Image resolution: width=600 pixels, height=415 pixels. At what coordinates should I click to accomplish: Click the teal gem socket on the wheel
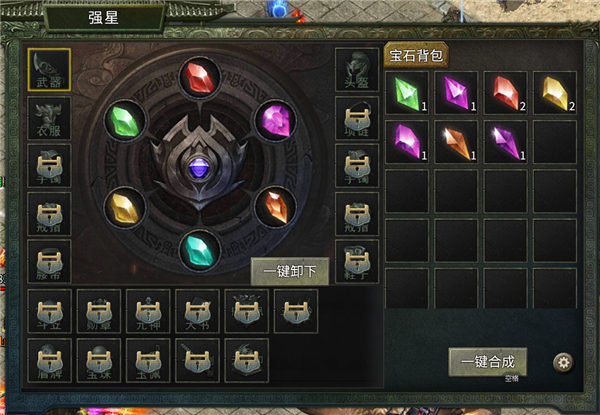pyautogui.click(x=199, y=251)
